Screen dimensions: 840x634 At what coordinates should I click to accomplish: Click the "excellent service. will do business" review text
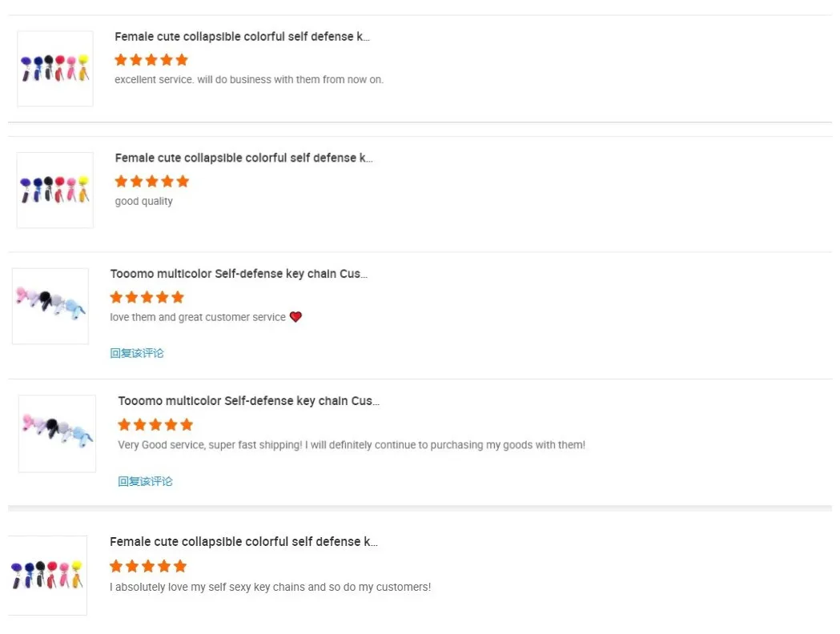pyautogui.click(x=249, y=80)
